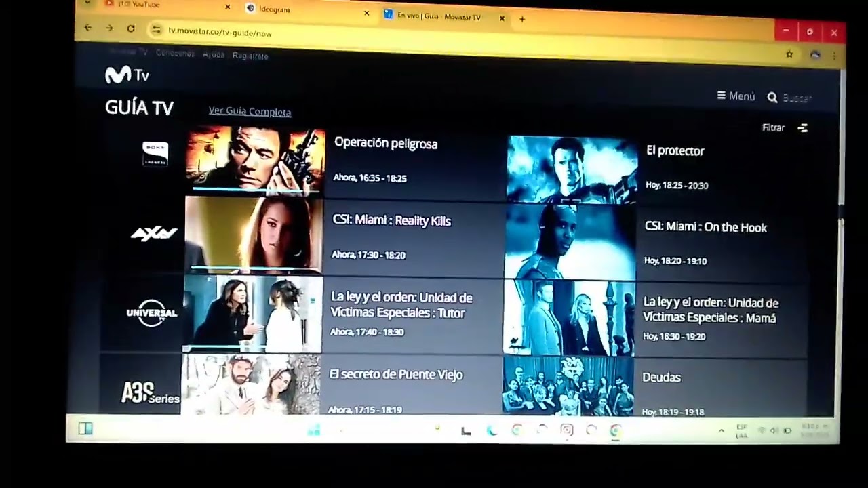The height and width of the screenshot is (488, 868).
Task: Click the Operación peligrosa title
Action: click(x=386, y=144)
